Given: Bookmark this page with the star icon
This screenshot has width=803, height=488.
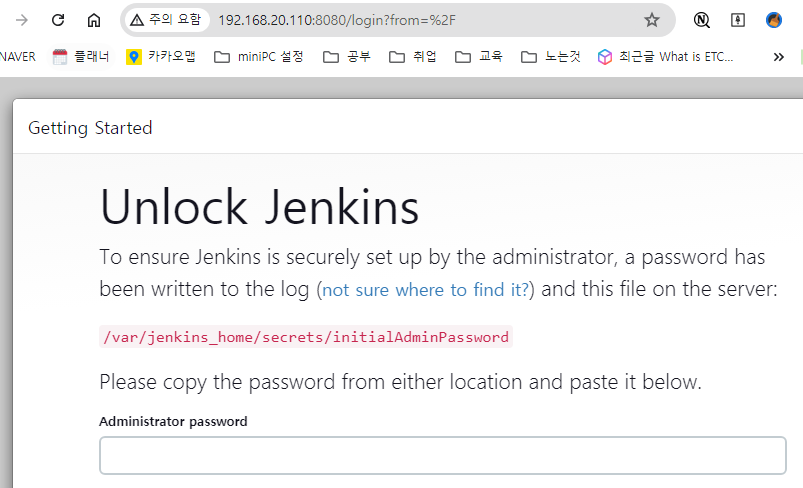Looking at the screenshot, I should tap(652, 20).
